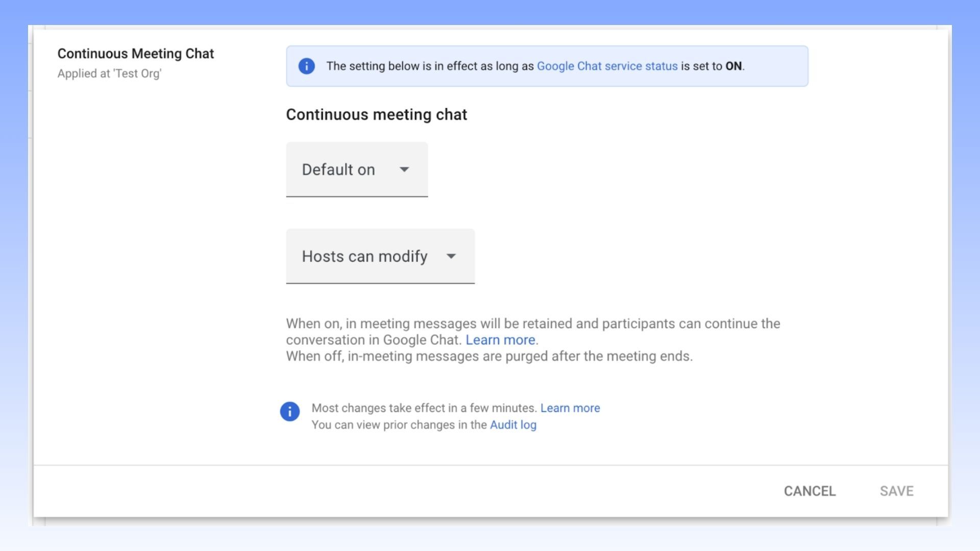Viewport: 980px width, 551px height.
Task: Click the 'Continuous meeting chat' heading
Action: (x=376, y=114)
